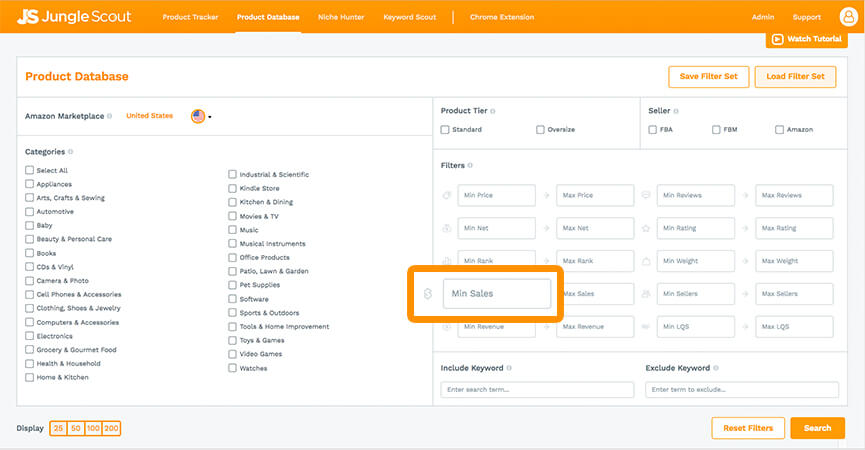Image resolution: width=865 pixels, height=450 pixels.
Task: Click the star icon beside Min Rating
Action: click(x=646, y=228)
